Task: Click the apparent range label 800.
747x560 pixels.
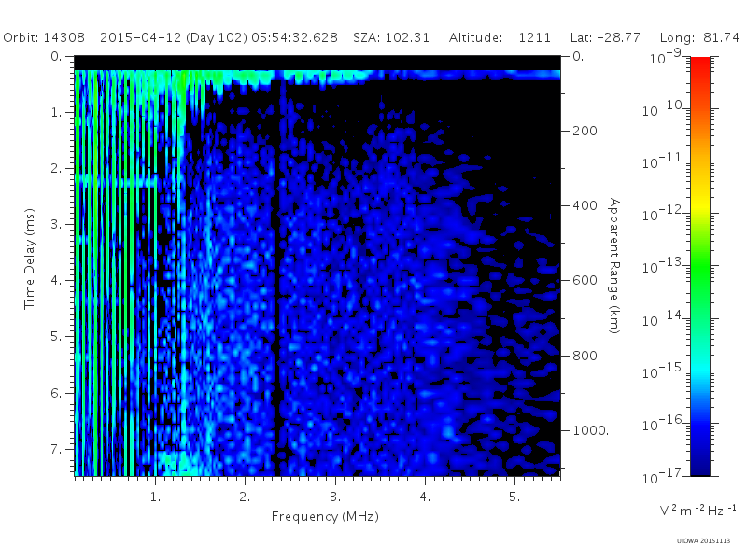Action: pos(586,356)
